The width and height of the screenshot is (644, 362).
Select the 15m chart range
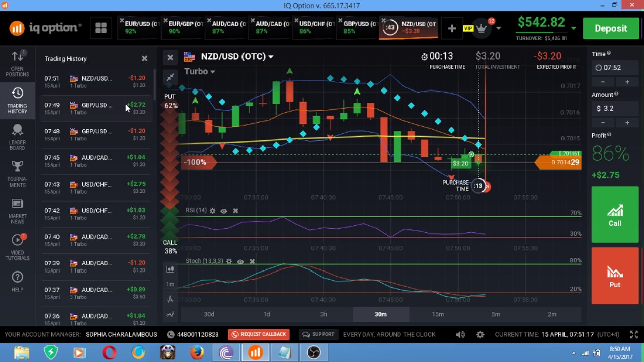[438, 314]
